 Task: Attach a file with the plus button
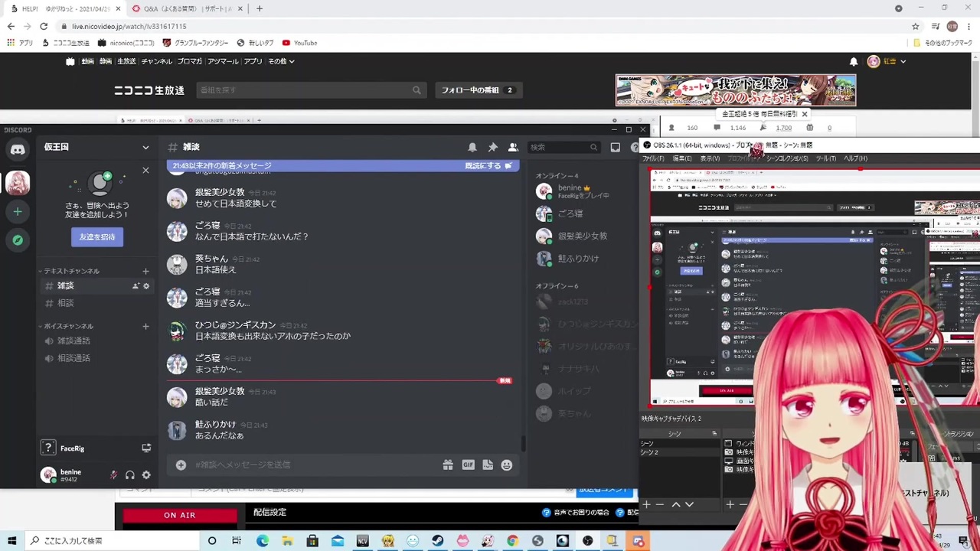coord(181,465)
